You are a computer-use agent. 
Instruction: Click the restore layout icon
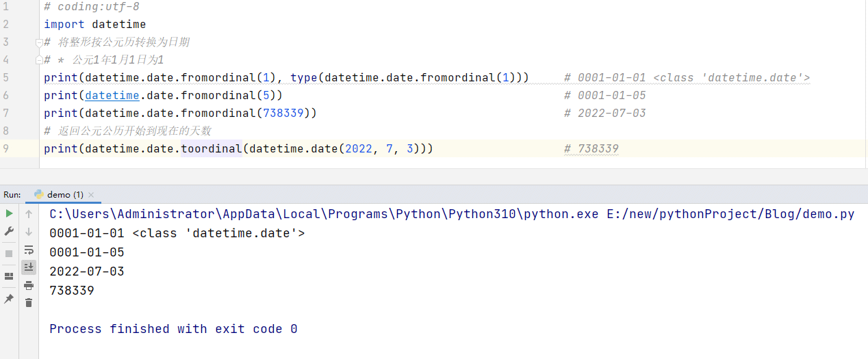pos(9,276)
